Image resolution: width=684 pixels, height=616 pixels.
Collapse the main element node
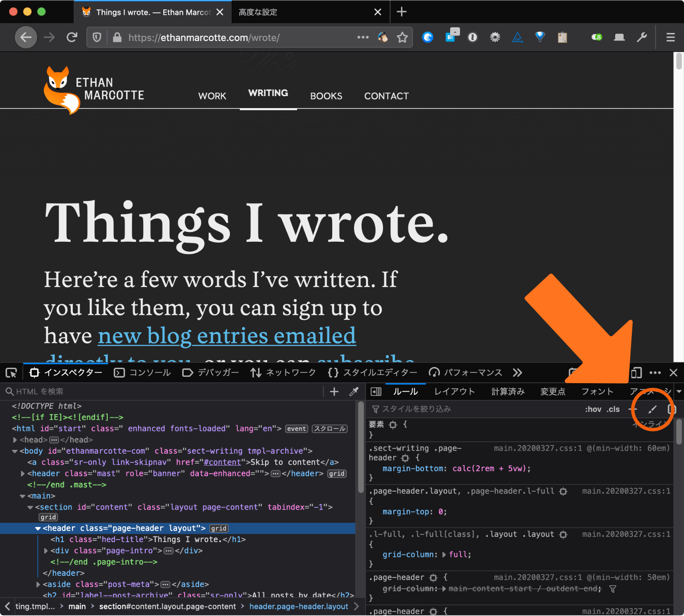point(23,496)
